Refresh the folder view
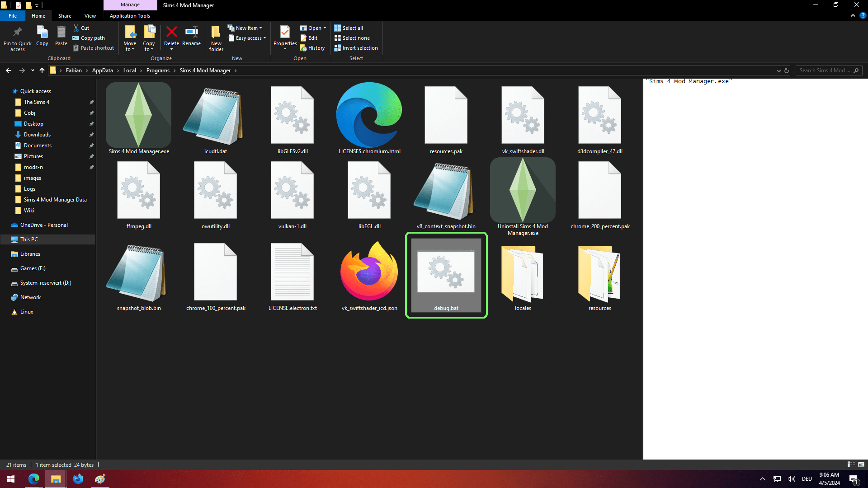This screenshot has width=868, height=488. tap(787, 70)
